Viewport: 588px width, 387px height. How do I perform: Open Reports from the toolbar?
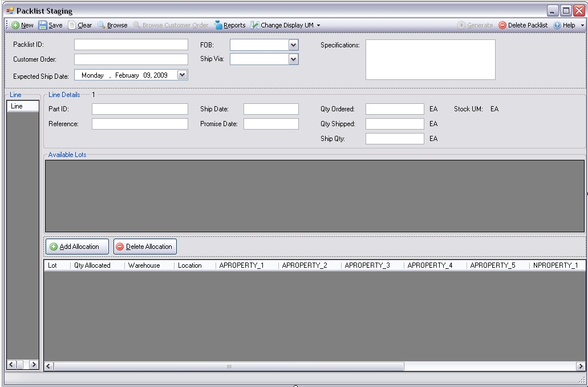coord(230,25)
